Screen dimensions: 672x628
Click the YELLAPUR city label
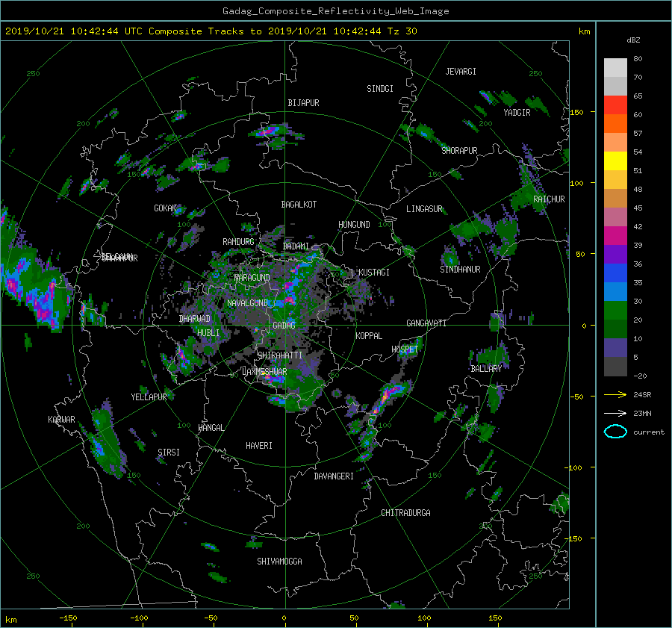coord(149,397)
